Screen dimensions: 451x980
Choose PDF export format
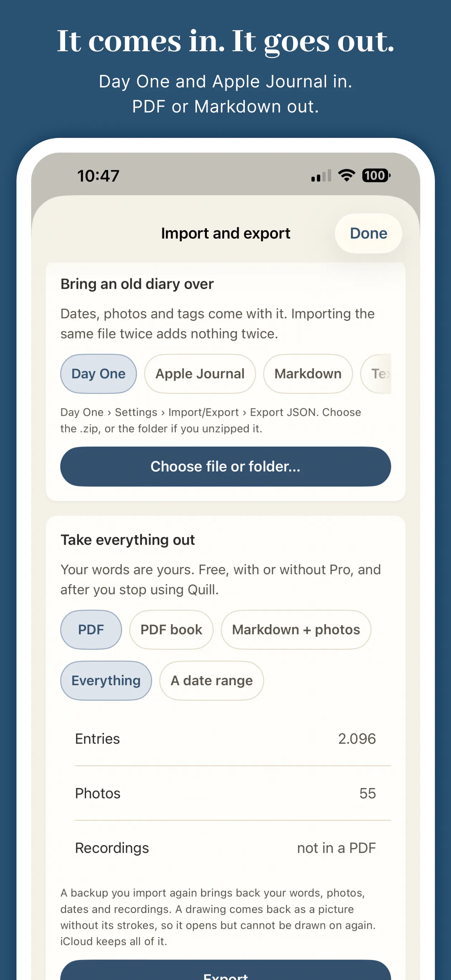pos(91,630)
